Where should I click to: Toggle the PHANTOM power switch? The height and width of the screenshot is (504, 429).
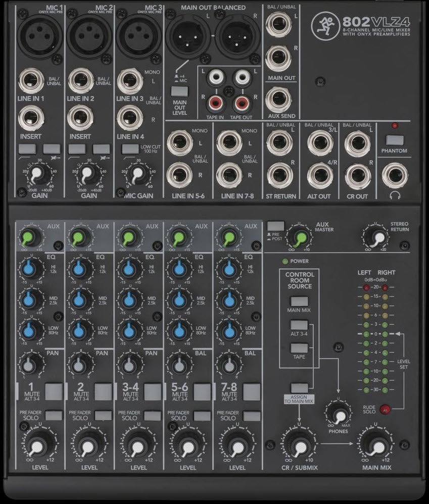point(395,140)
